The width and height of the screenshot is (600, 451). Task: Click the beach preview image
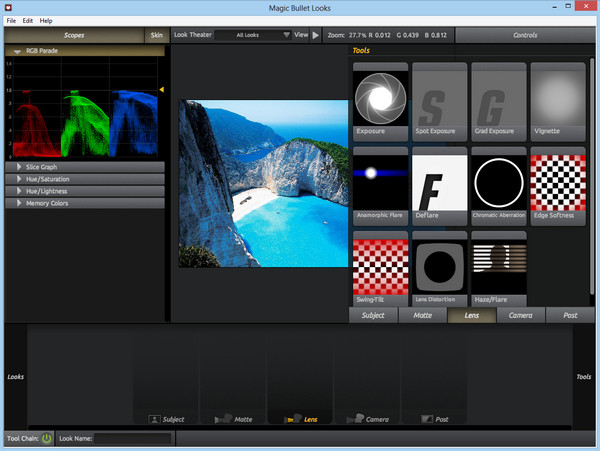tap(263, 183)
